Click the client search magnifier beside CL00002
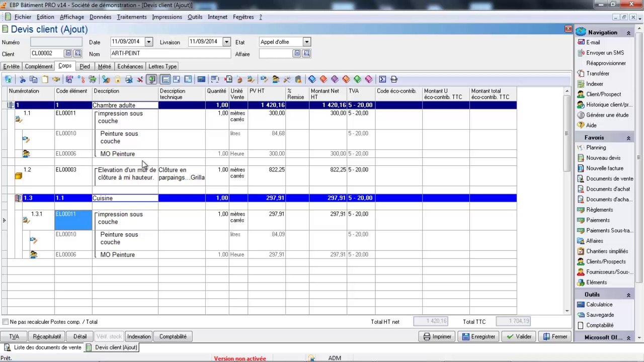Image resolution: width=644 pixels, height=362 pixels. tap(77, 53)
